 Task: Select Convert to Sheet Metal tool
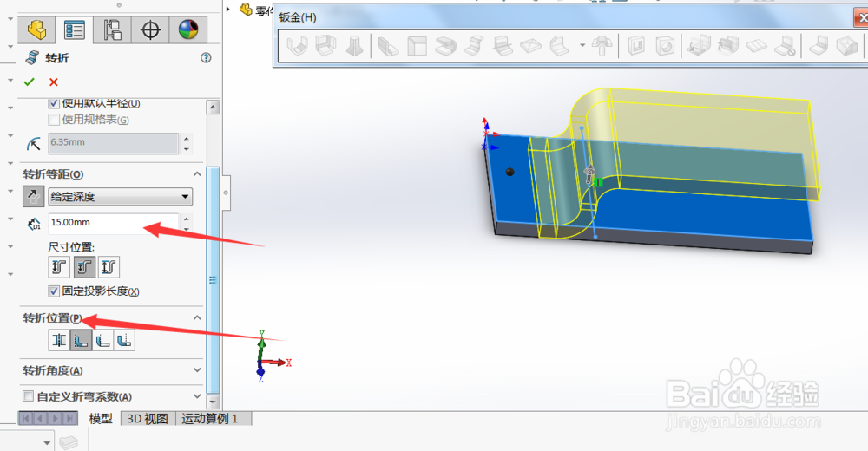click(x=325, y=46)
